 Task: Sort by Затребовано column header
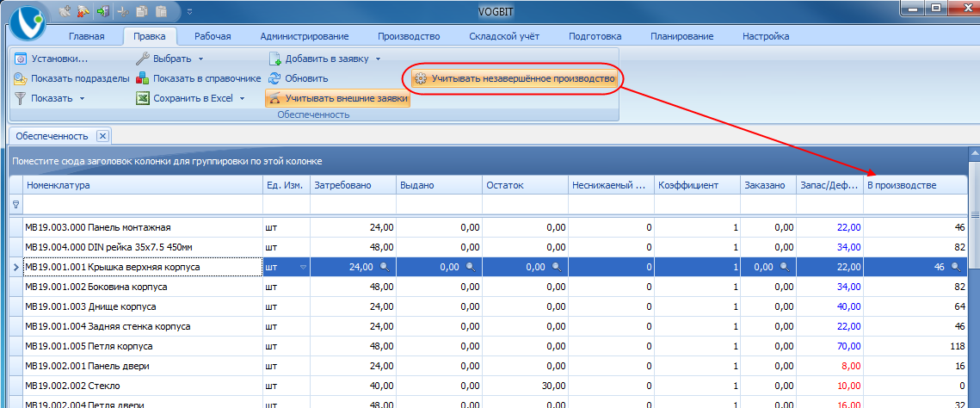[353, 186]
